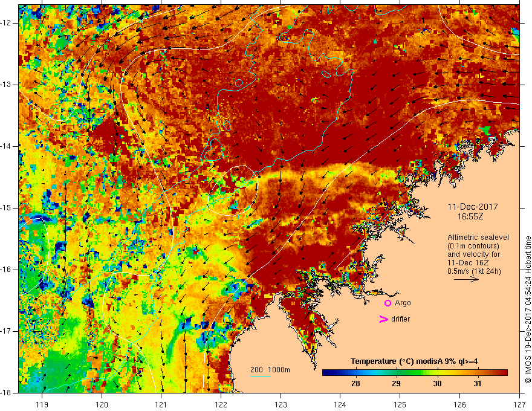Click longitude axis label 125
The height and width of the screenshot is (411, 532).
[400, 404]
